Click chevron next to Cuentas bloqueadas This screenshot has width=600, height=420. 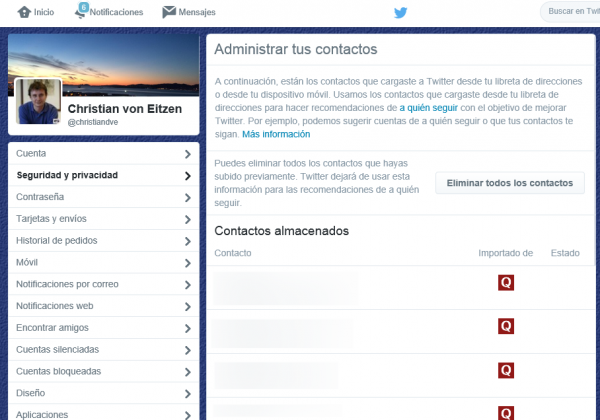(188, 372)
